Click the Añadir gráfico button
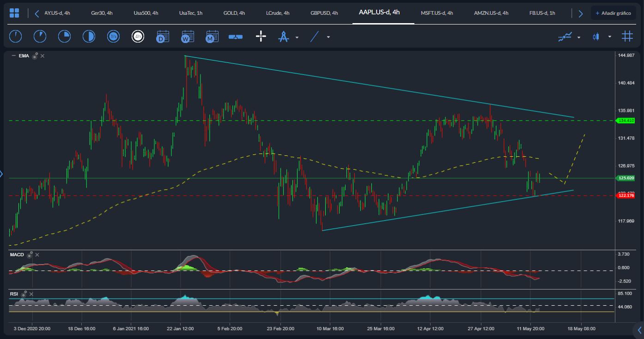Screen dimensions: 644x339 (x=614, y=13)
